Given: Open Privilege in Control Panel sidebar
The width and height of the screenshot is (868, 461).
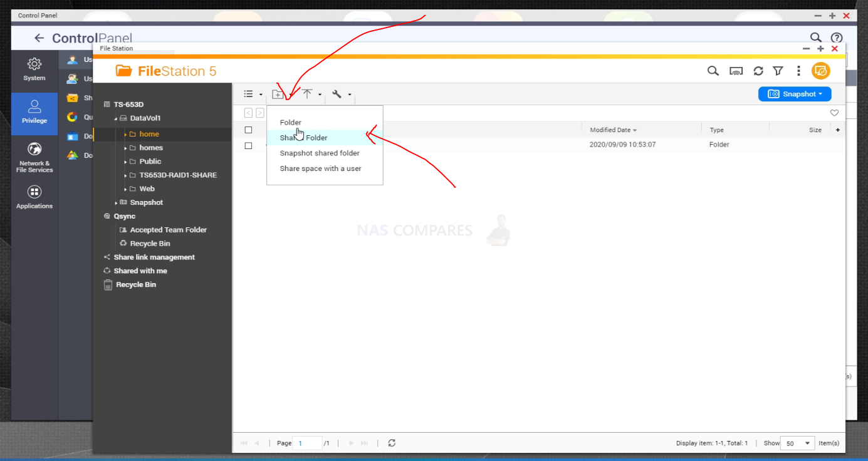Looking at the screenshot, I should 34,113.
